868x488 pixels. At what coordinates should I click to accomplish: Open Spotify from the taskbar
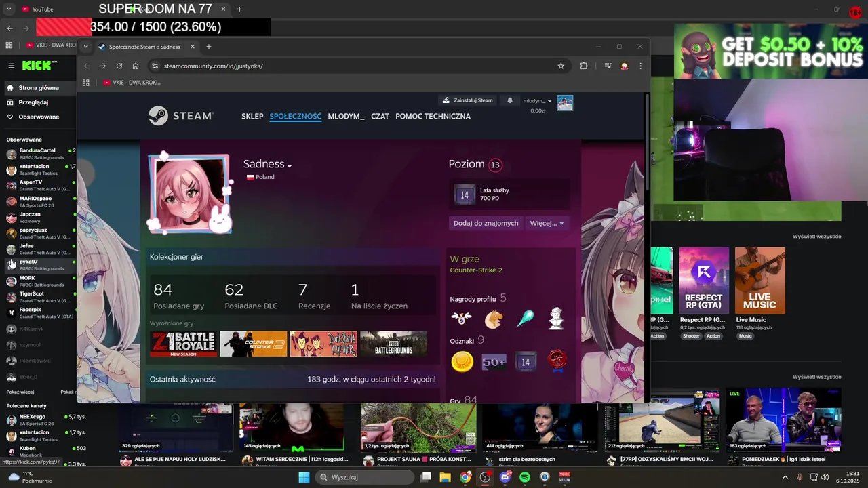pos(525,477)
